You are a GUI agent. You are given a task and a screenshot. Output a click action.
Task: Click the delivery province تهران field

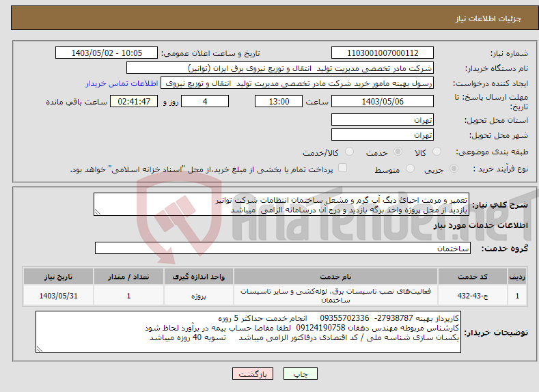(x=383, y=120)
